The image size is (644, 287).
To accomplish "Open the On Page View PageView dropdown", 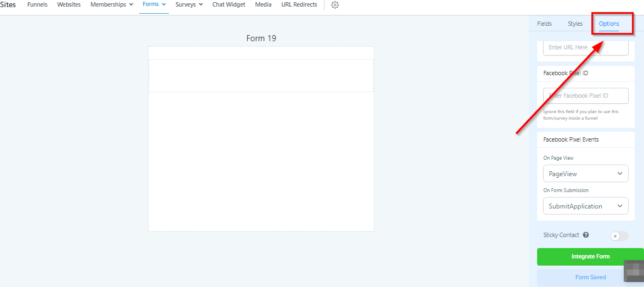I will 585,173.
